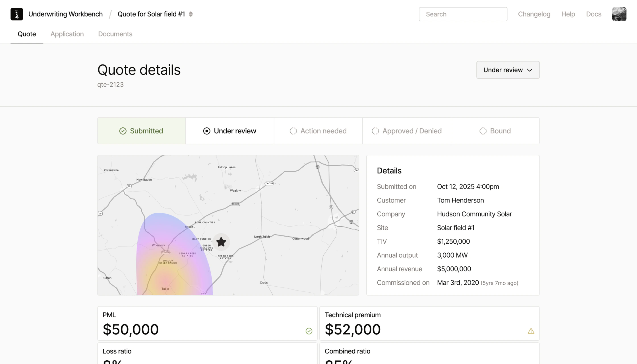Click the Hilltop Lakes label on the map
Screen dimensions: 637x364
pos(227,167)
